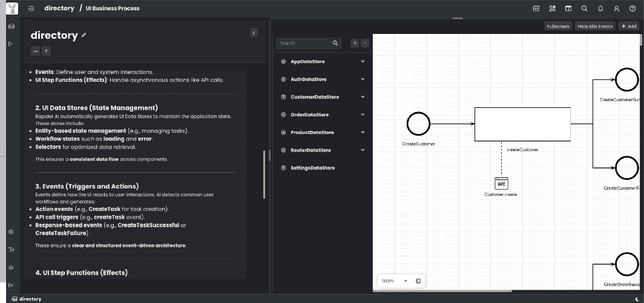Image resolution: width=644 pixels, height=303 pixels.
Task: Collapse the documentation panel with left chevron
Action: click(254, 33)
